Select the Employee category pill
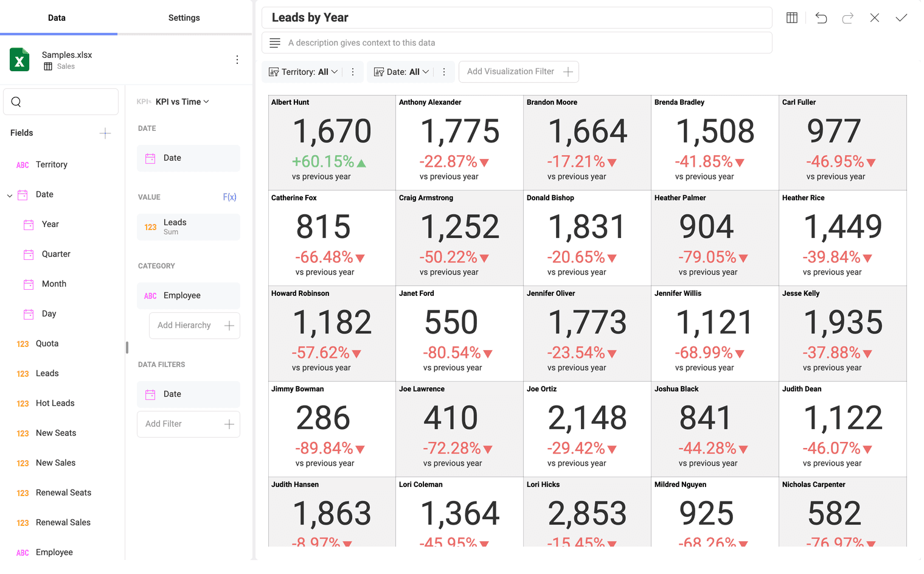This screenshot has width=924, height=574. [189, 296]
